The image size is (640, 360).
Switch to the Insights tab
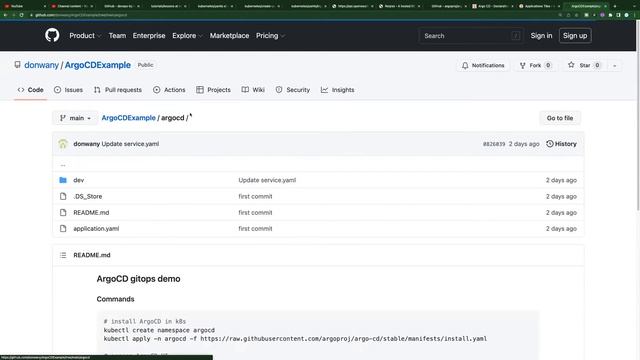pyautogui.click(x=338, y=90)
